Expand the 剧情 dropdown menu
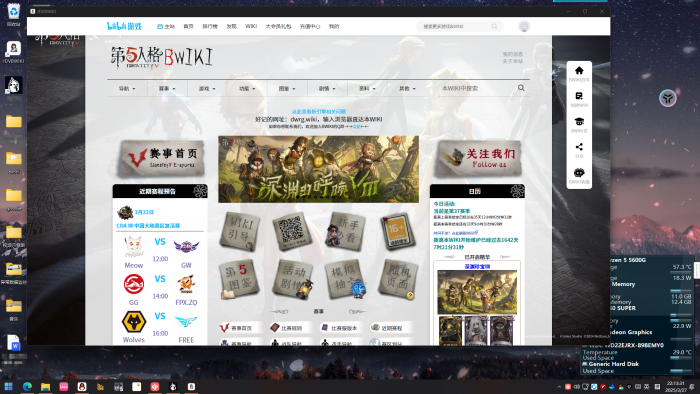 327,88
